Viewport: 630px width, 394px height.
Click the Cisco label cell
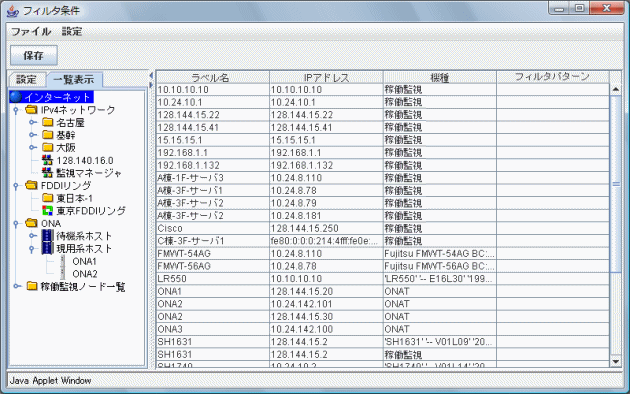coord(213,229)
